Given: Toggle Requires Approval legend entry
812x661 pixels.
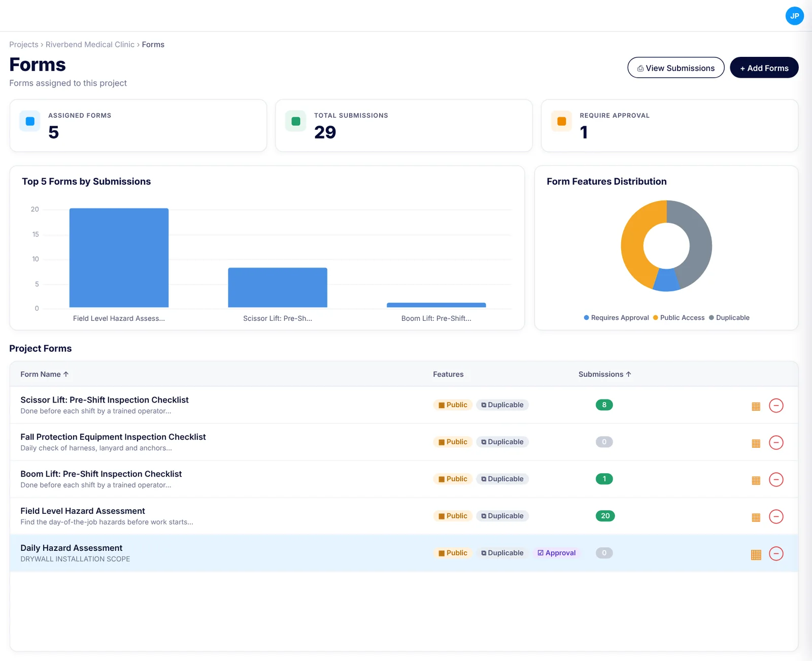Looking at the screenshot, I should (x=616, y=318).
